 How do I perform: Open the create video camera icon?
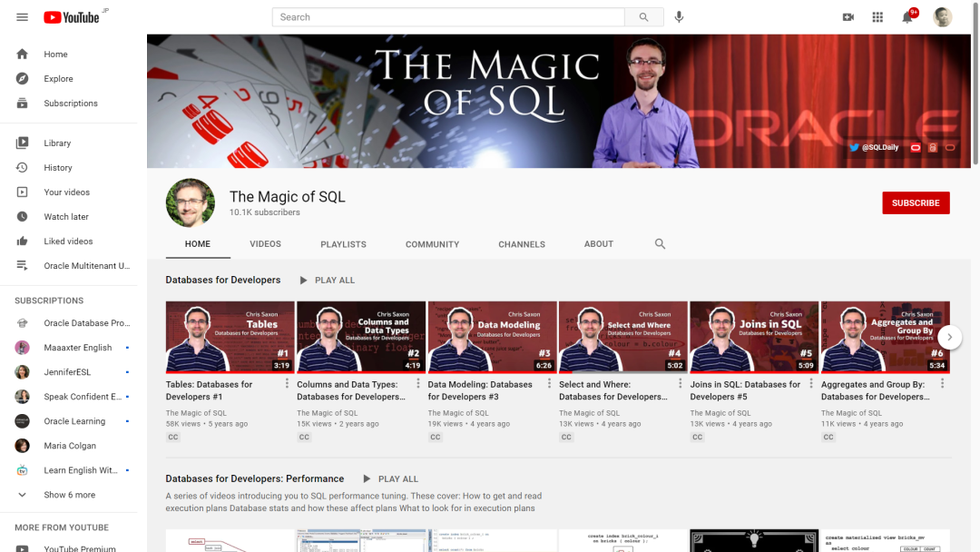click(x=848, y=17)
